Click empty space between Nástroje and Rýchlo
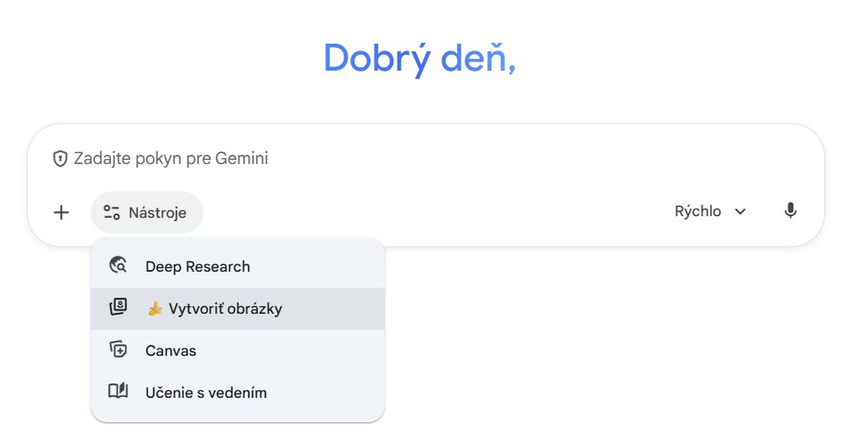868x445 pixels. [x=437, y=212]
